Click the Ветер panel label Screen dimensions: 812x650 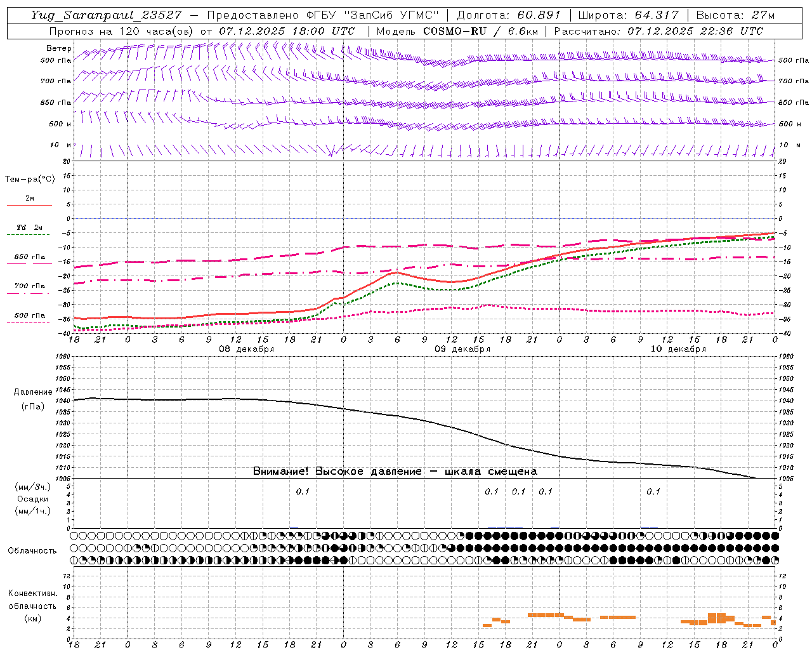tap(59, 48)
